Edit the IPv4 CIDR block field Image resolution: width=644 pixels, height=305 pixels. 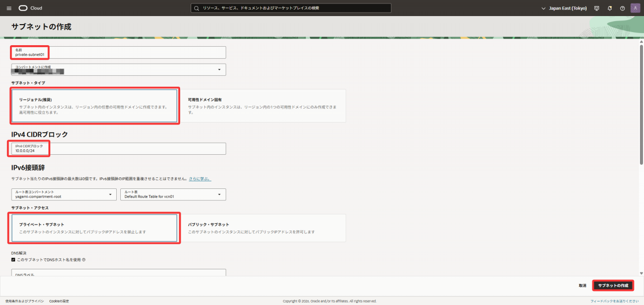(x=119, y=149)
